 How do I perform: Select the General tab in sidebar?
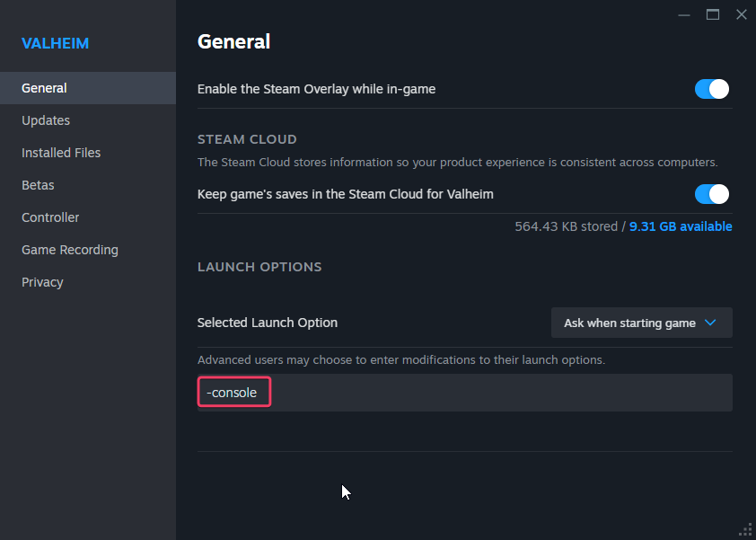coord(43,87)
